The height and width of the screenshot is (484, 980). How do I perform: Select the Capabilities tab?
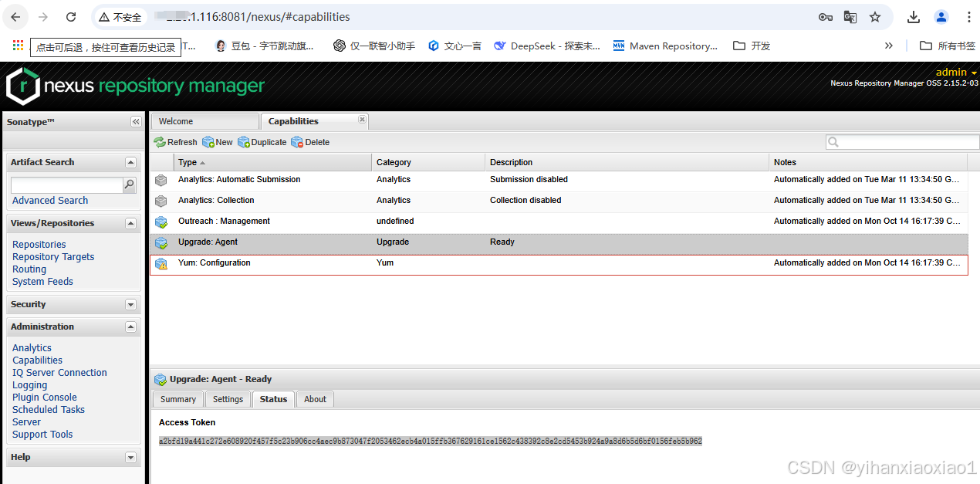[314, 121]
